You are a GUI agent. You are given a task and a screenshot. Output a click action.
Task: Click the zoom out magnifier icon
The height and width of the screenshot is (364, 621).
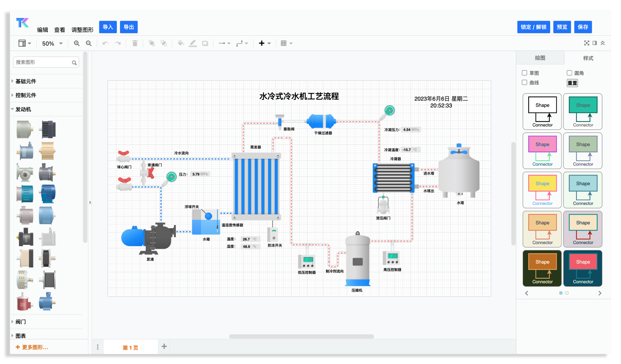(89, 43)
